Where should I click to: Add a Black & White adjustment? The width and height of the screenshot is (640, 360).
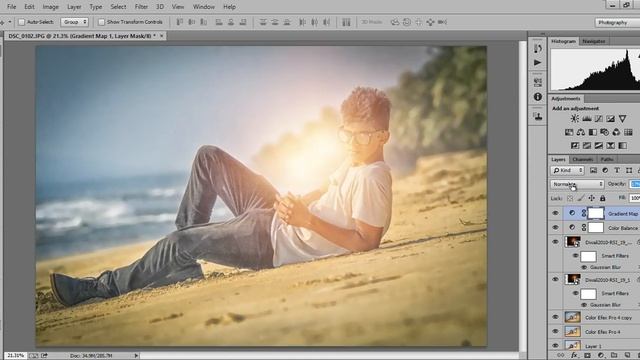pos(593,132)
